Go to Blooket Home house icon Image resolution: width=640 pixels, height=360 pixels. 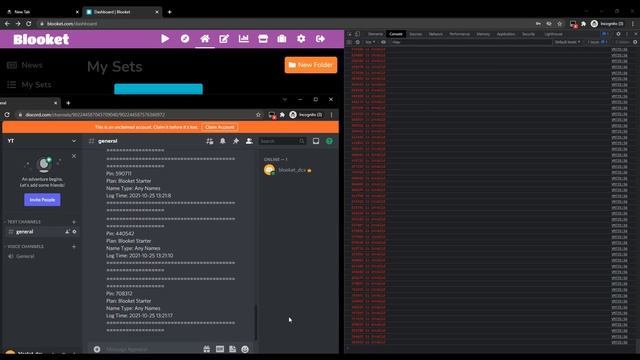[x=204, y=39]
